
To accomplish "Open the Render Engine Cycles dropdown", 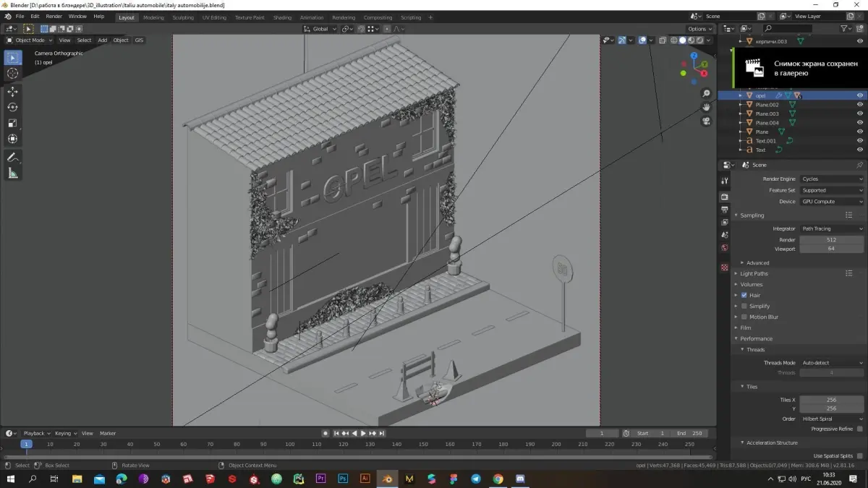I will [832, 179].
